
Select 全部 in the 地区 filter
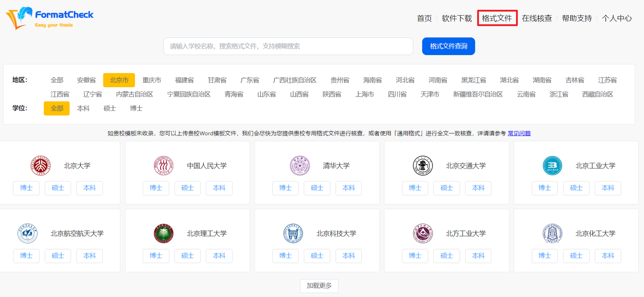(x=57, y=80)
